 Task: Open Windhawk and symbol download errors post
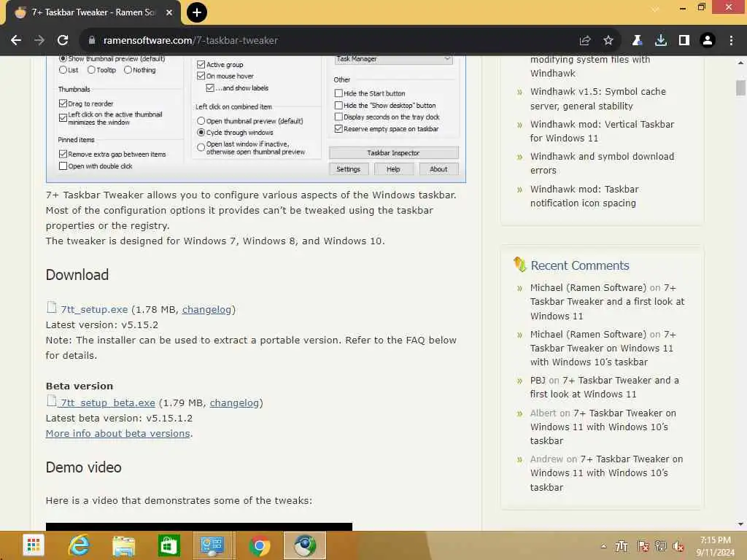(x=602, y=163)
